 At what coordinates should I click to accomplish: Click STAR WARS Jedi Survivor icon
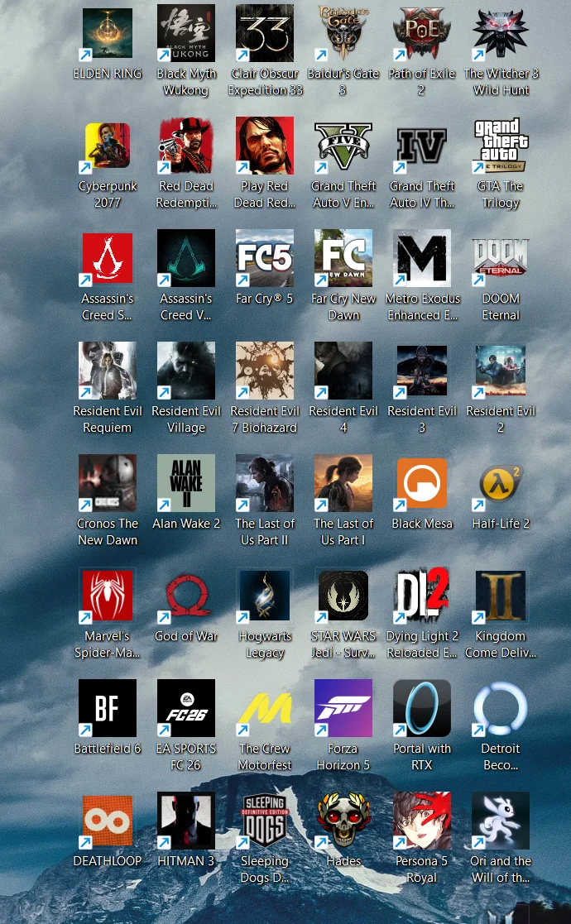tap(343, 596)
